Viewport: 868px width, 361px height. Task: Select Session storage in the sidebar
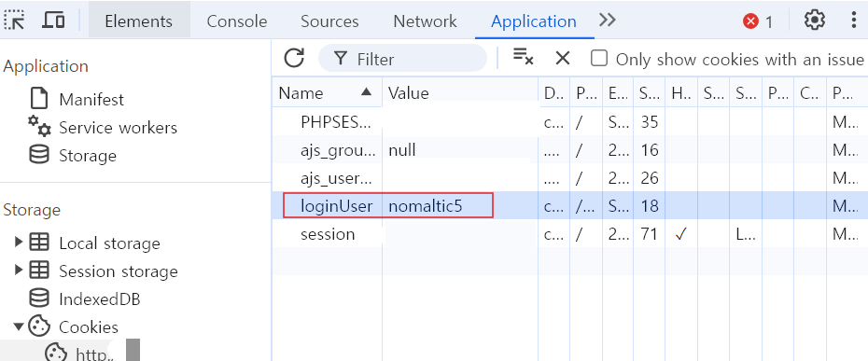tap(119, 271)
